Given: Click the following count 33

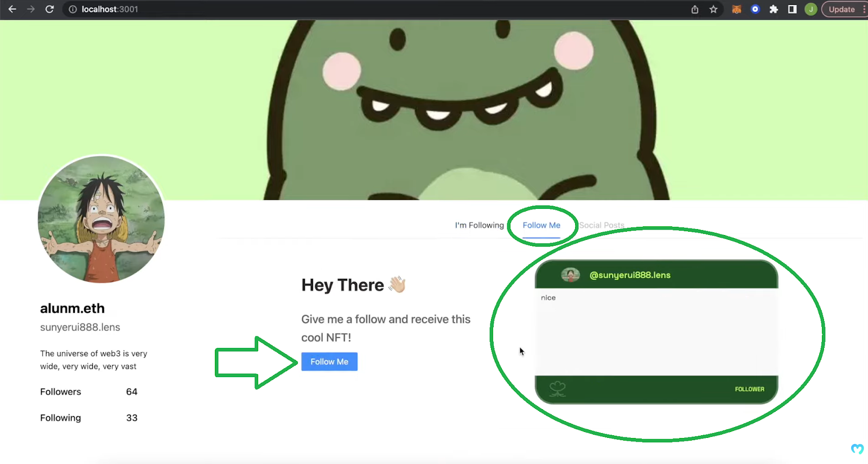Looking at the screenshot, I should (132, 418).
